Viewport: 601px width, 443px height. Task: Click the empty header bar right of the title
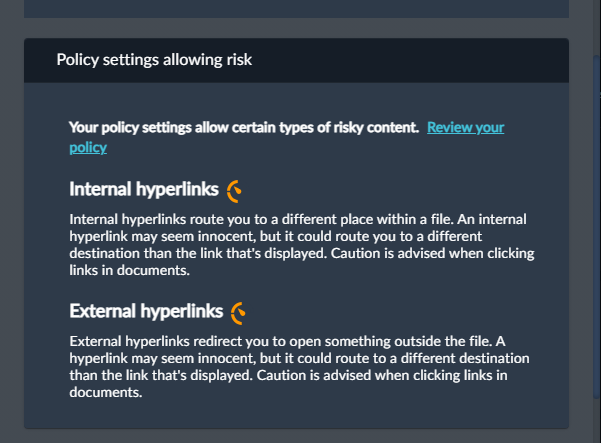click(420, 60)
